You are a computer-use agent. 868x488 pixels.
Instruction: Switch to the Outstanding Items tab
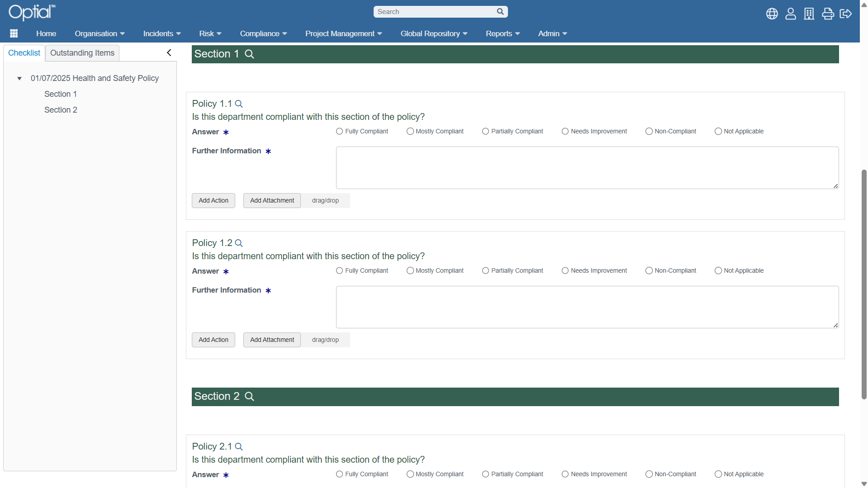[82, 53]
